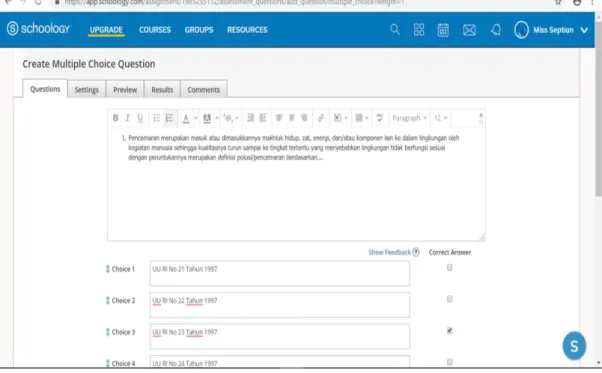
Task: Open the Paragraph format dropdown
Action: point(409,118)
